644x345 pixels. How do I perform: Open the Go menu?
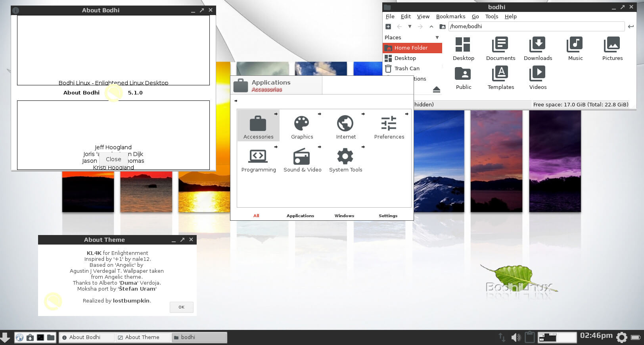click(475, 16)
